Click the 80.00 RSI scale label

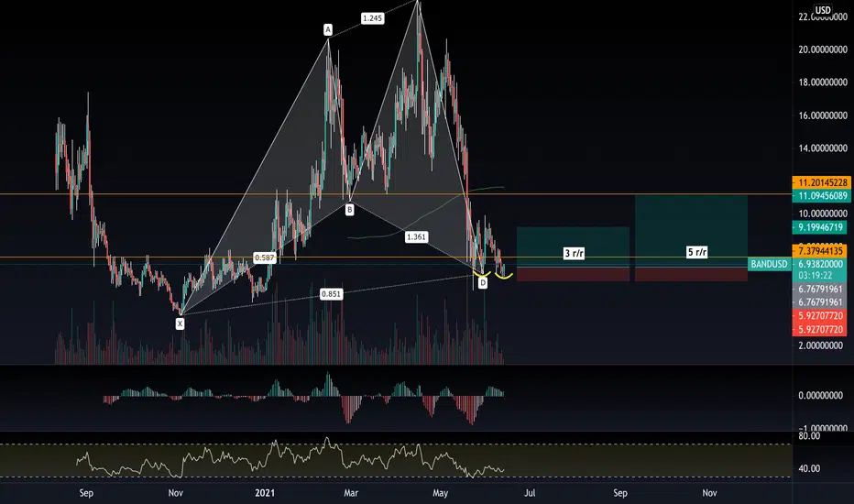pos(809,436)
